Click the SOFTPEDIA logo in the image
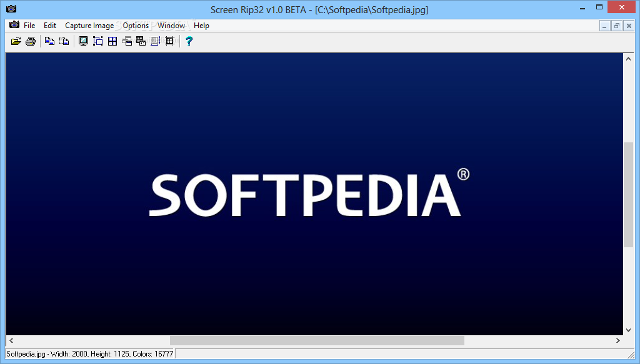The height and width of the screenshot is (364, 640). click(x=309, y=192)
